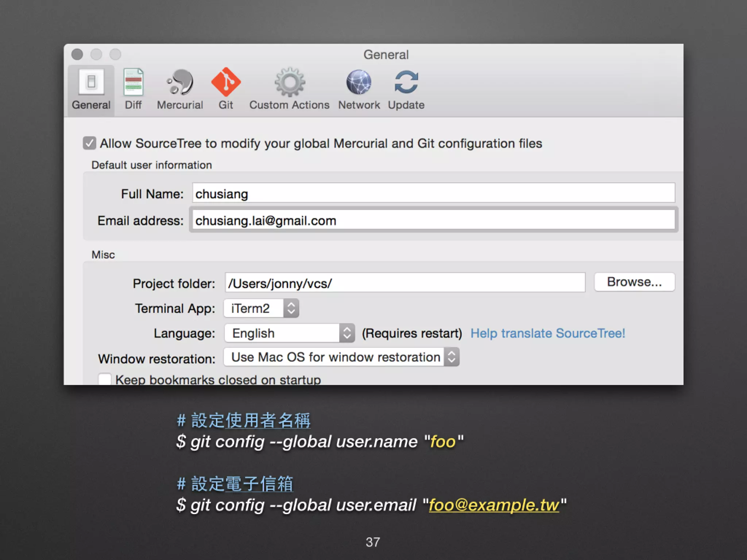
Task: Open the Update arrows icon
Action: pos(406,82)
